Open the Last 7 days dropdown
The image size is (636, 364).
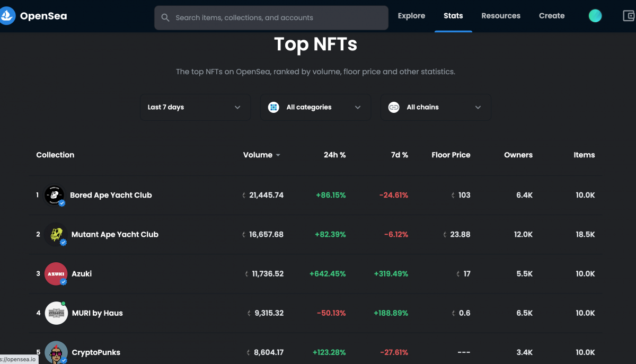(196, 107)
